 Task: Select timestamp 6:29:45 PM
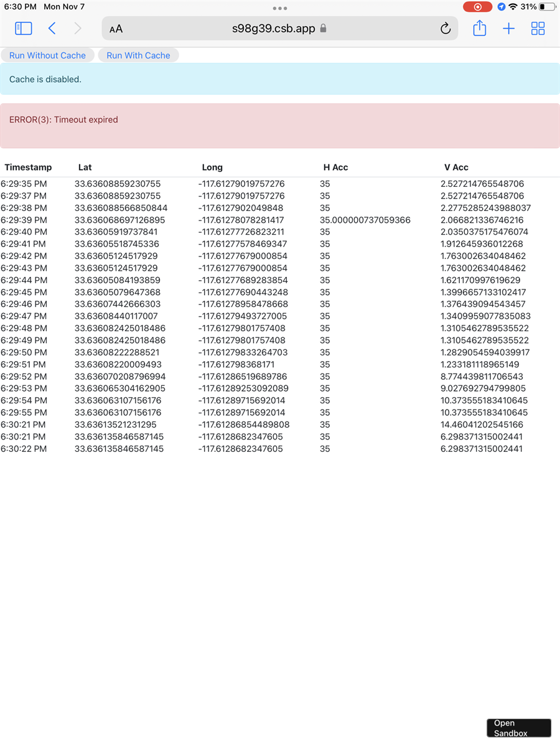[24, 292]
